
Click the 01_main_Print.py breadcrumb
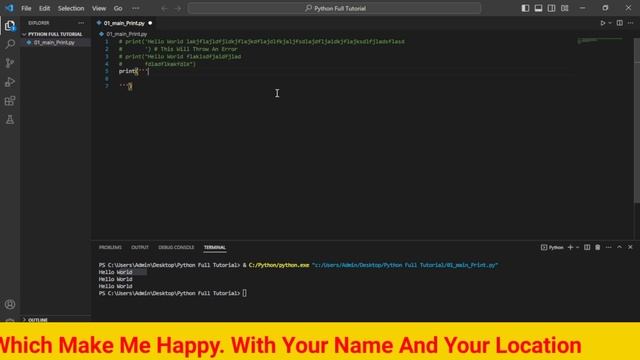coord(127,34)
